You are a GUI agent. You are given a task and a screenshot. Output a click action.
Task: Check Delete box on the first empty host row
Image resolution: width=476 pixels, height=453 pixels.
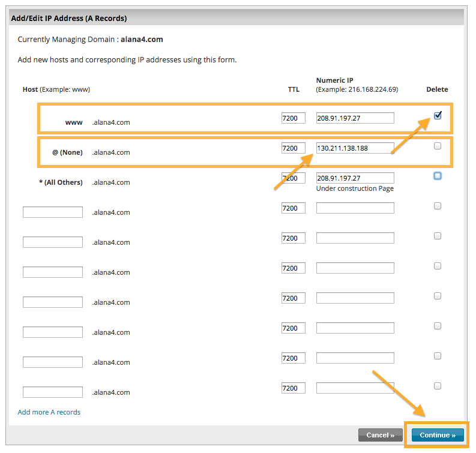[438, 206]
